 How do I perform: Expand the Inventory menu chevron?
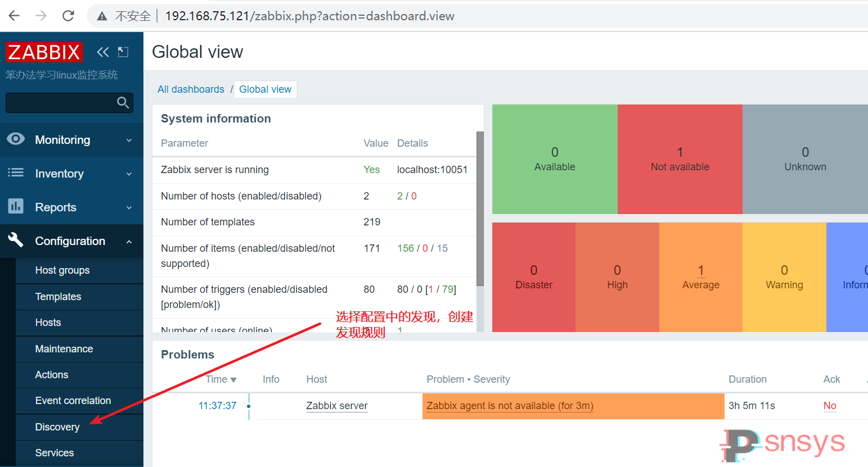coord(129,174)
